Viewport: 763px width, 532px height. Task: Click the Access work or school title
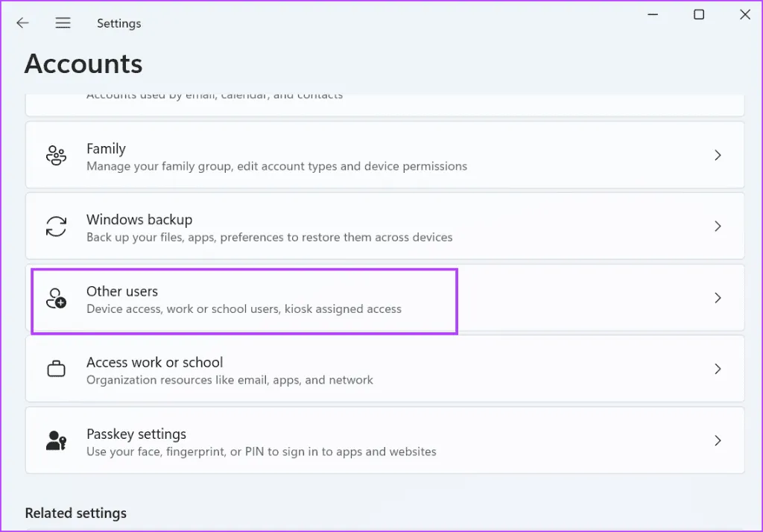pos(154,363)
